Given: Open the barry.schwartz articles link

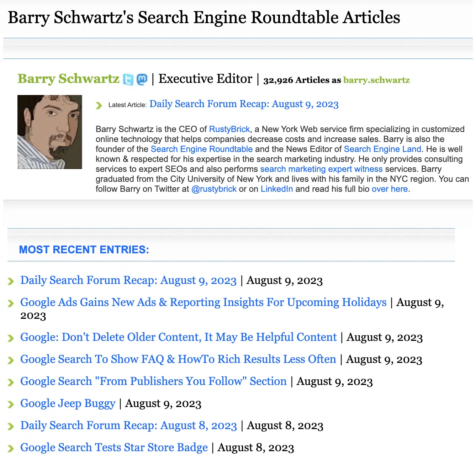Looking at the screenshot, I should point(376,80).
